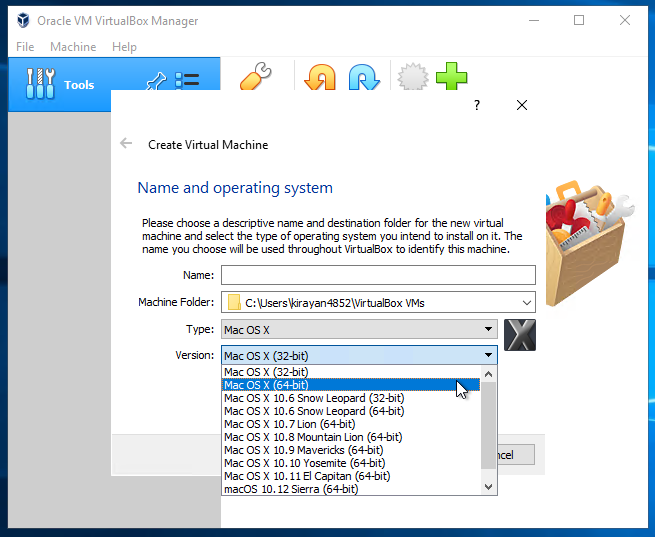Click the yellow folder icon in Machine Folder

click(x=234, y=302)
